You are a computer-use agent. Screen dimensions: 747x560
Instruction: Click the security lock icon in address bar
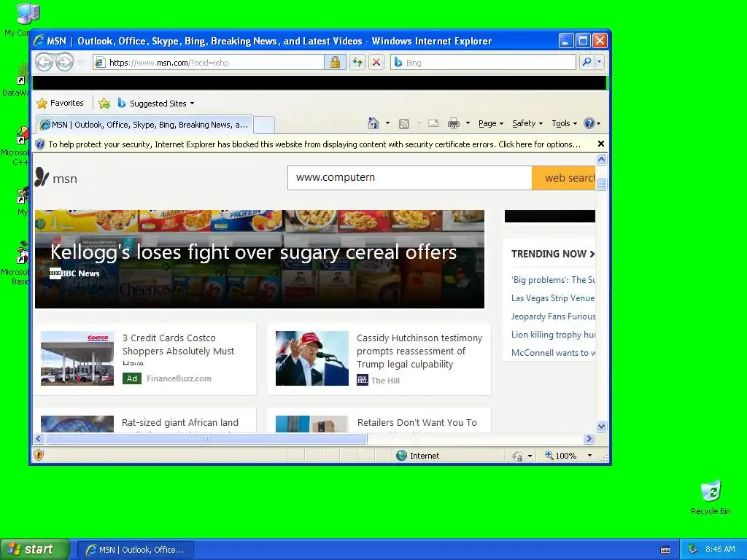[x=335, y=63]
